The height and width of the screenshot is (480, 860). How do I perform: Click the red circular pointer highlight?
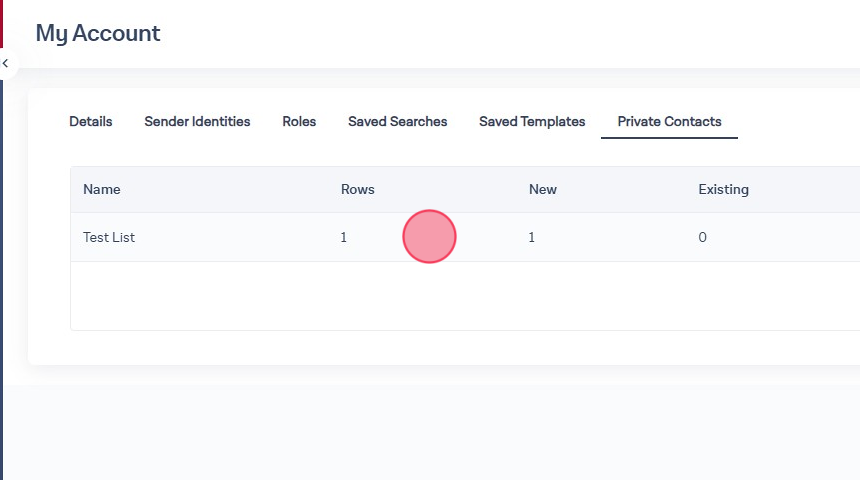[429, 237]
